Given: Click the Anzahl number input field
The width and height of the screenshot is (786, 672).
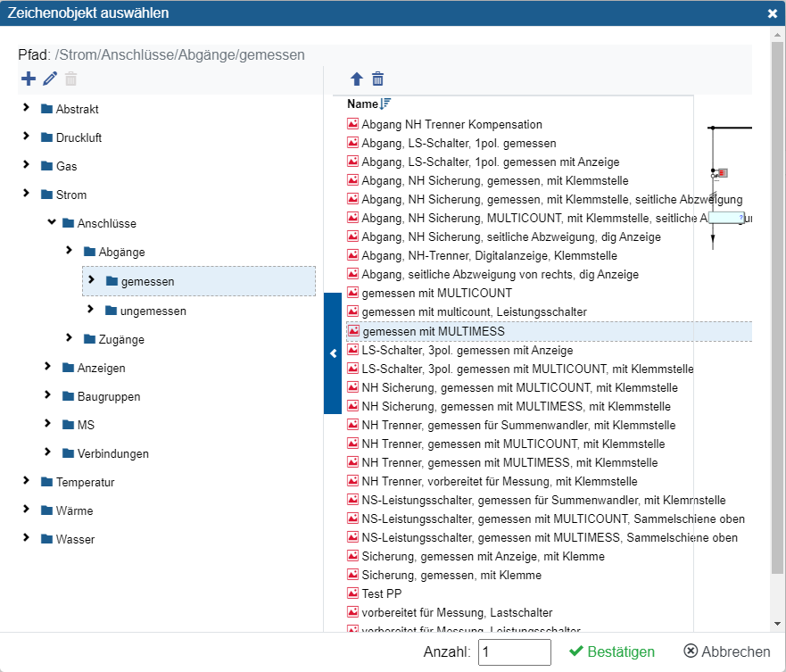Looking at the screenshot, I should (514, 651).
